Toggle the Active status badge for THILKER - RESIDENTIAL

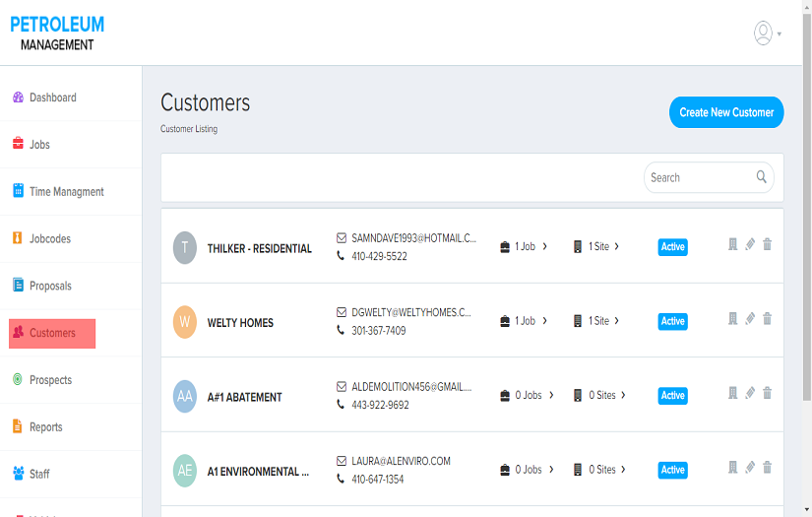(x=672, y=247)
